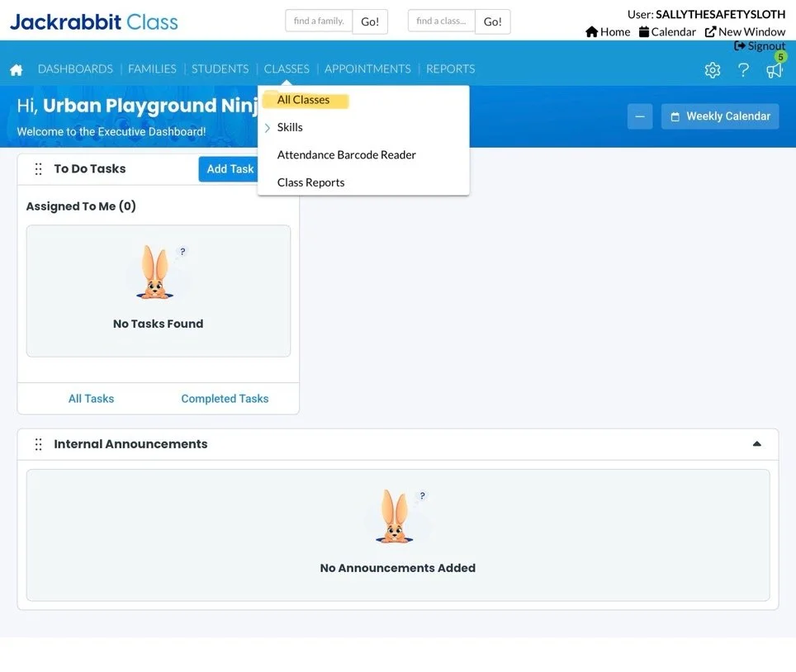Click the rabbit image in No Tasks Found
The width and height of the screenshot is (796, 672).
pos(156,272)
